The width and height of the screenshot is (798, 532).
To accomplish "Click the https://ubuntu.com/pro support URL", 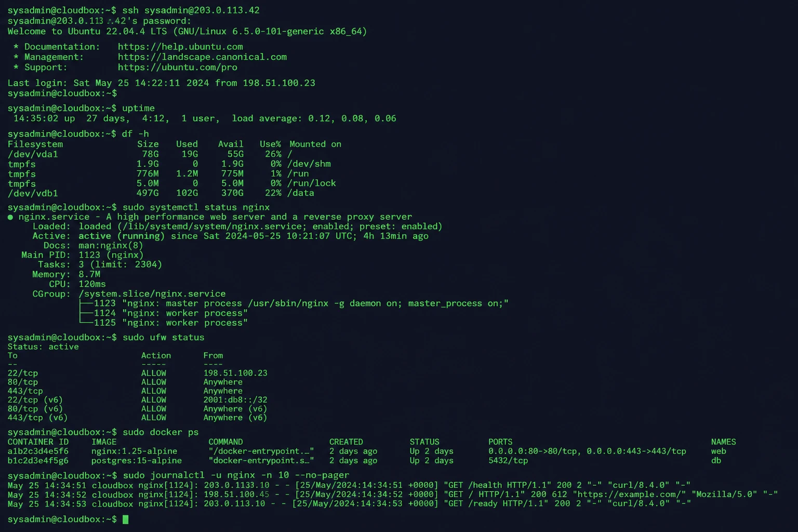I will click(178, 68).
